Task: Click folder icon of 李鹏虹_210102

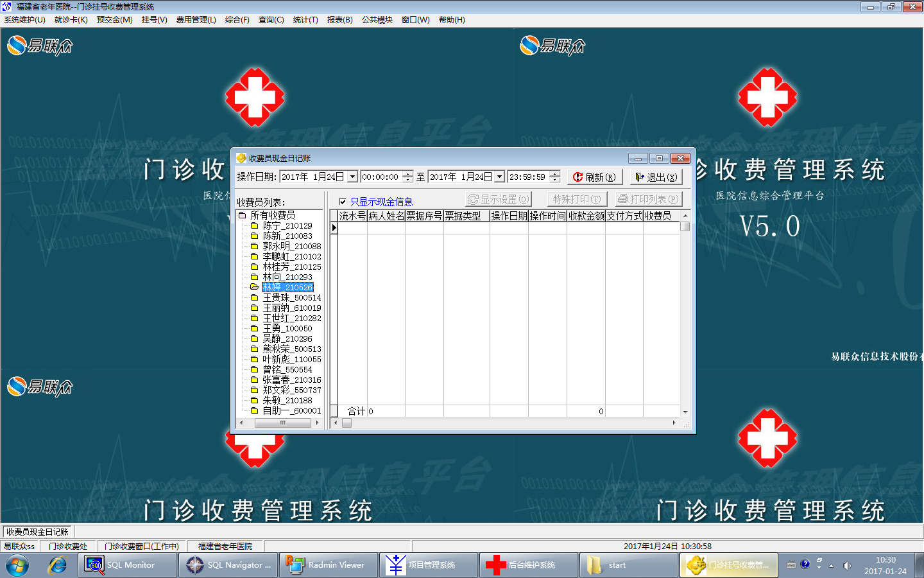Action: click(254, 256)
